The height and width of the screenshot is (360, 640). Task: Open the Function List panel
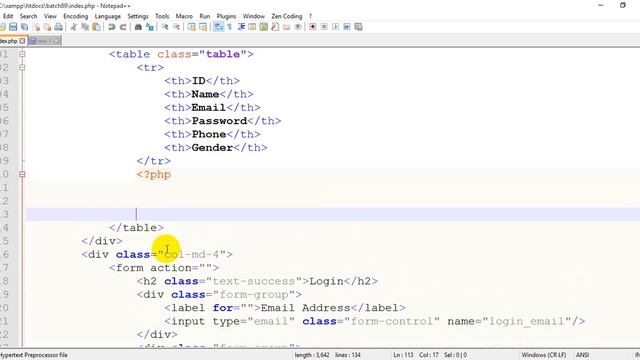coord(275,27)
